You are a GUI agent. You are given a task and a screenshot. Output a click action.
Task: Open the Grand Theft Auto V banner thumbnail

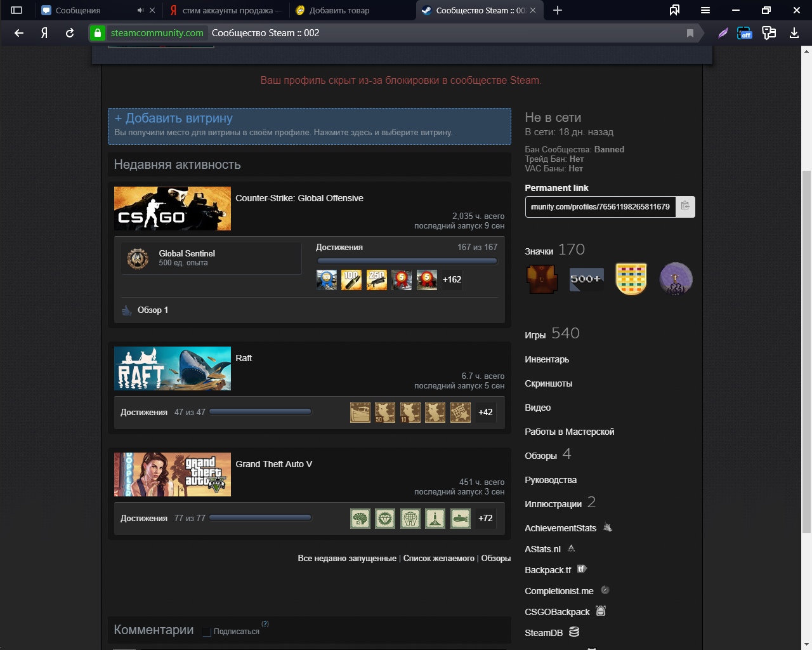click(173, 474)
